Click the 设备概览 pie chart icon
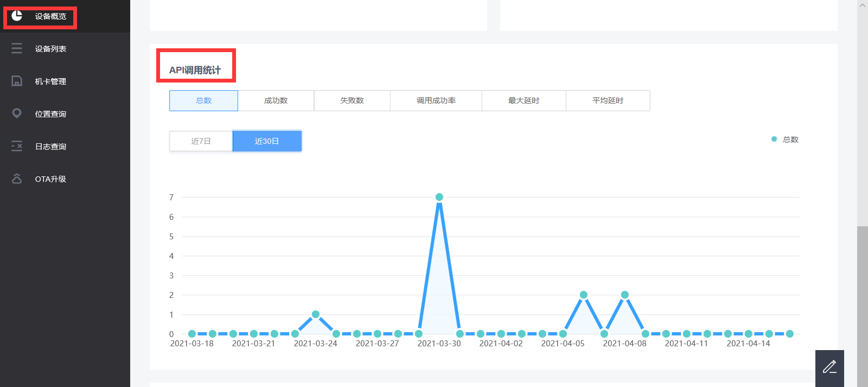 pos(17,16)
